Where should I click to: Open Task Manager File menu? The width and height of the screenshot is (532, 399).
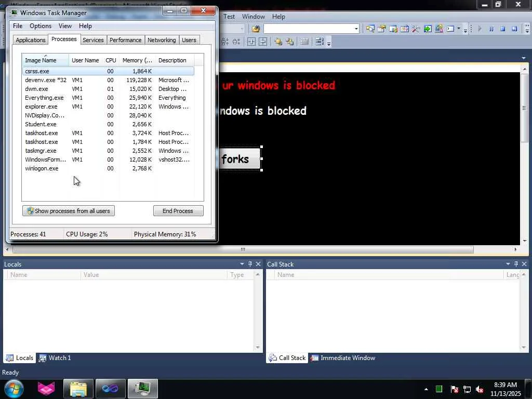pos(18,26)
